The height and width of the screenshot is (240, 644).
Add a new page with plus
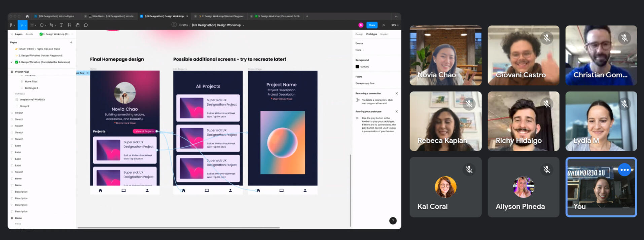(x=71, y=42)
